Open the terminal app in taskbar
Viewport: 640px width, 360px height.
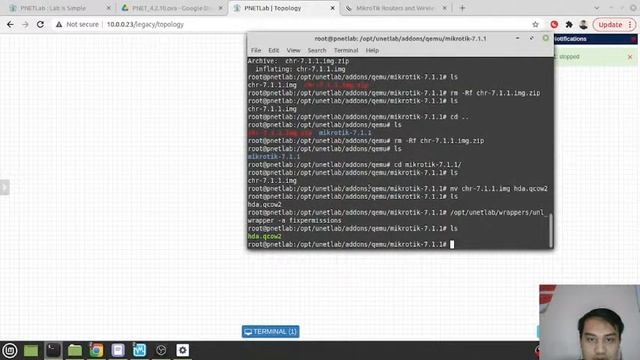tap(53, 350)
